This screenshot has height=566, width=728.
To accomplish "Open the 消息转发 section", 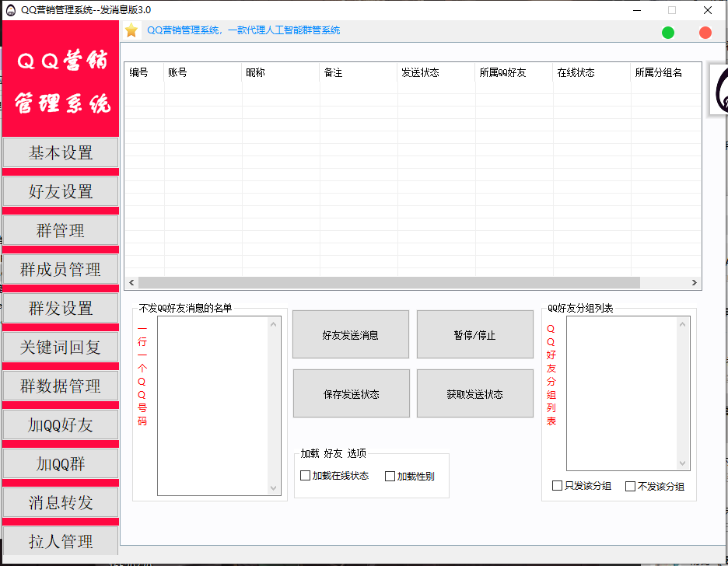I will (x=61, y=502).
